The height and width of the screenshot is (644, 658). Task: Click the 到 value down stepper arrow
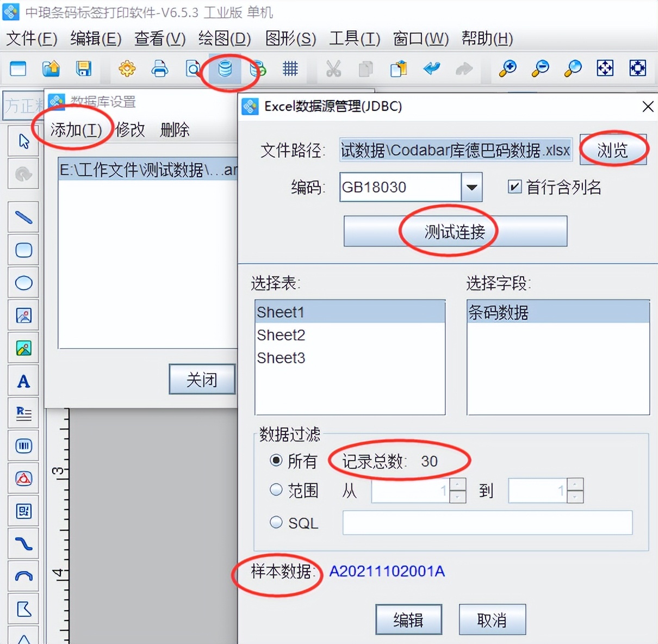[x=575, y=496]
